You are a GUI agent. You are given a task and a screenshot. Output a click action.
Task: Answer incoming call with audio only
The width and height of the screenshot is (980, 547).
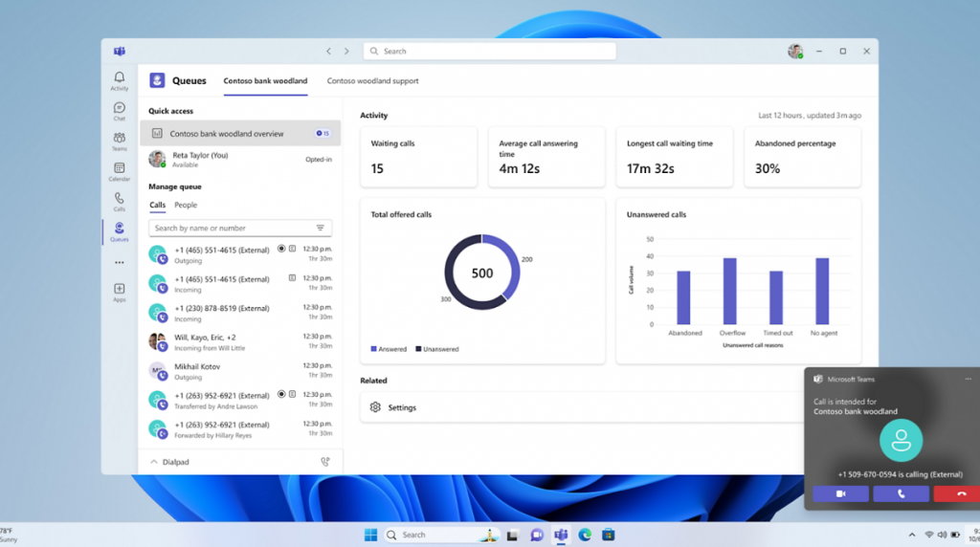point(901,493)
